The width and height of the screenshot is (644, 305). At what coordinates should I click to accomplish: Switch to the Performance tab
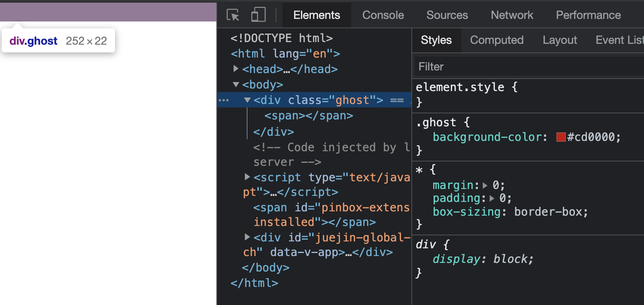tap(588, 15)
